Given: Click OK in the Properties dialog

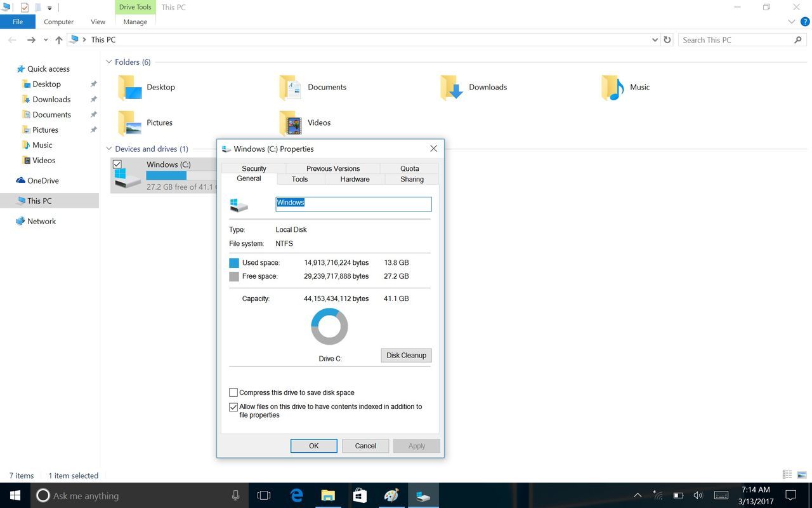Looking at the screenshot, I should coord(313,446).
